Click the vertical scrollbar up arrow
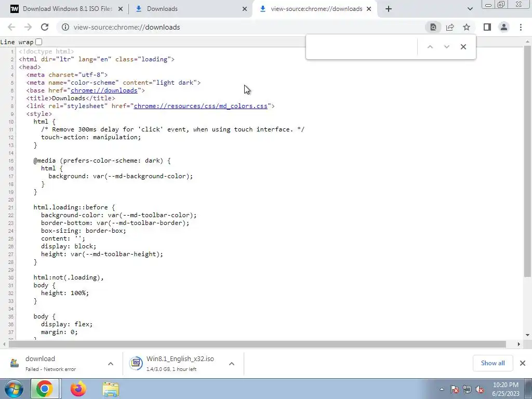532x399 pixels. [527, 42]
